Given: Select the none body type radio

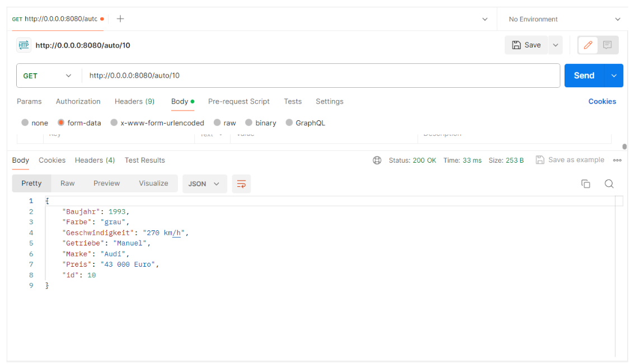Looking at the screenshot, I should (x=25, y=122).
